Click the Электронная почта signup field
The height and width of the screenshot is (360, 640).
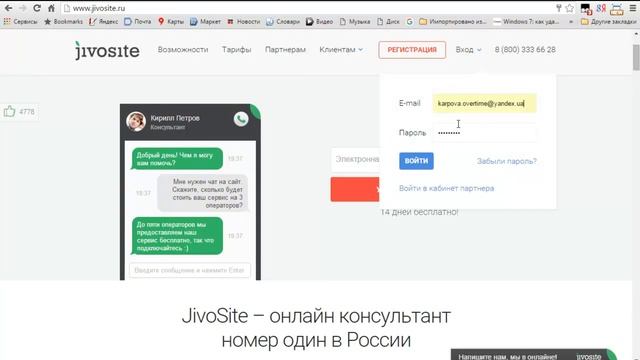pos(355,159)
